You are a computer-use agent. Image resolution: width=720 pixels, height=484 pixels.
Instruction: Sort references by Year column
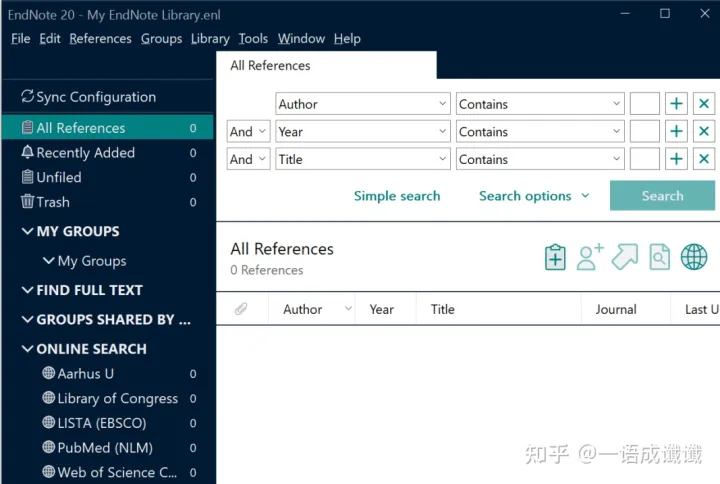click(x=382, y=310)
